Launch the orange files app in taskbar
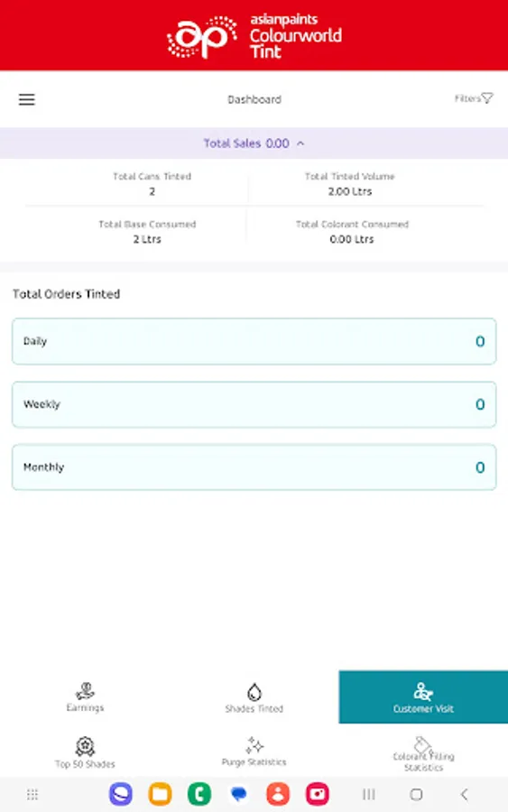 pos(160,794)
